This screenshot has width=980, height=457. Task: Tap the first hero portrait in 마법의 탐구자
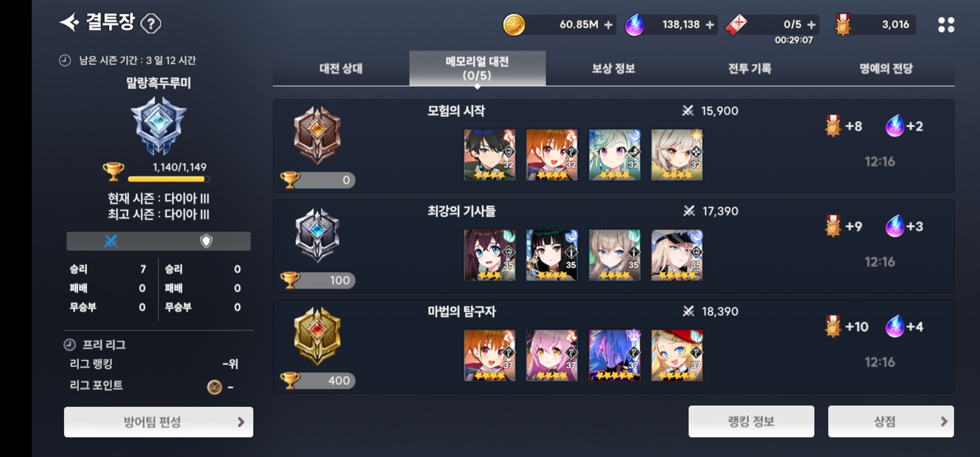click(x=490, y=355)
